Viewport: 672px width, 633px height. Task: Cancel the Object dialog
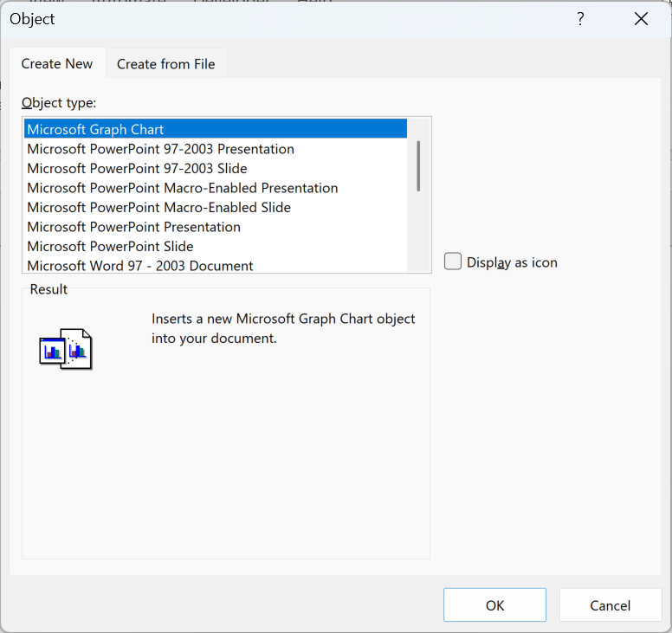point(610,605)
